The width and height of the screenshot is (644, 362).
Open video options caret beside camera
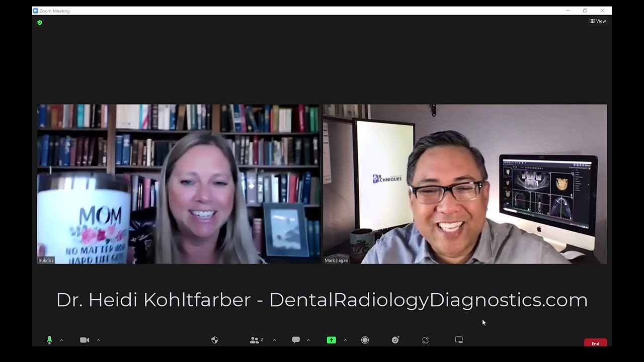coord(98,340)
